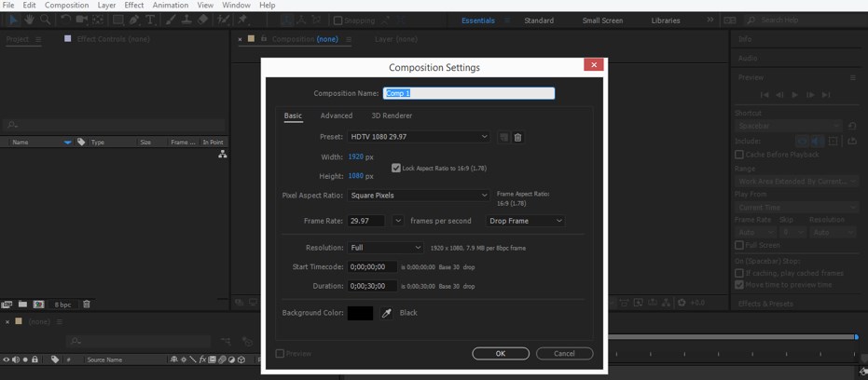Switch to the 3D Renderer tab
Image resolution: width=868 pixels, height=380 pixels.
point(392,115)
